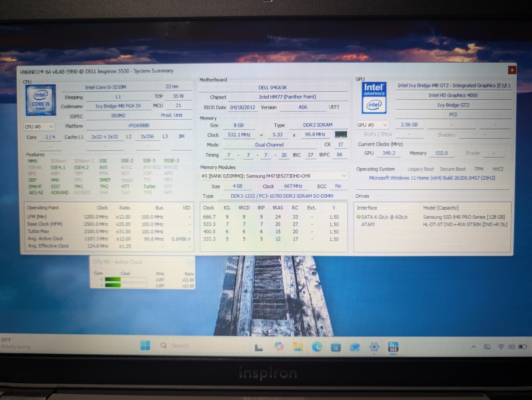Click the speaker volume tray icon

[511, 347]
